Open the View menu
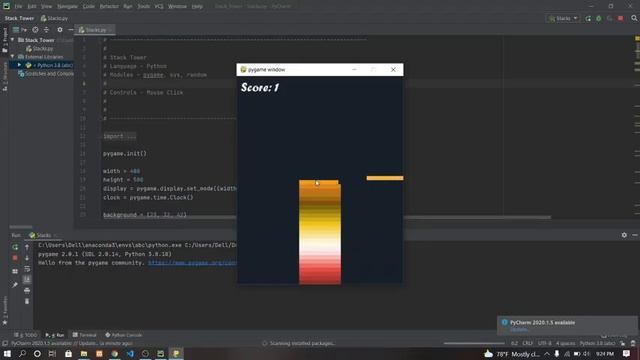 tap(47, 7)
